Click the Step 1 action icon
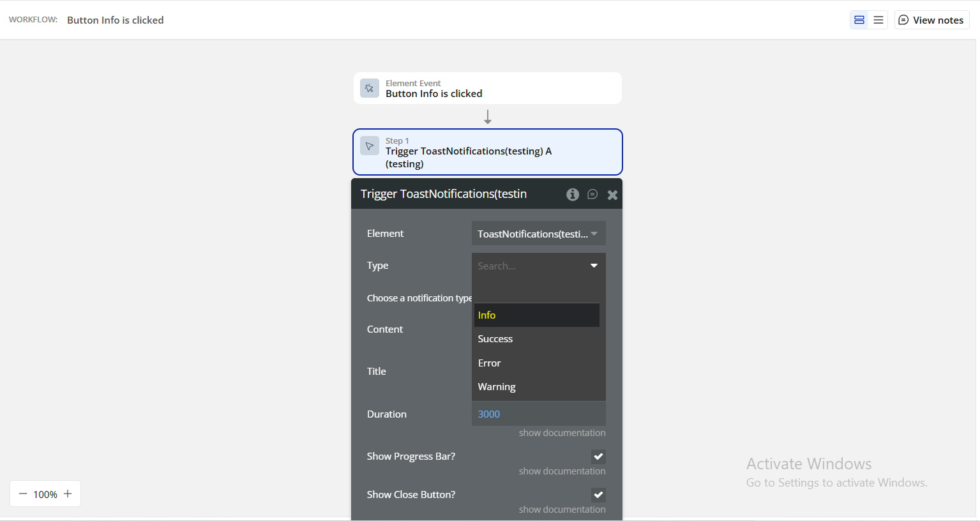 coord(370,146)
